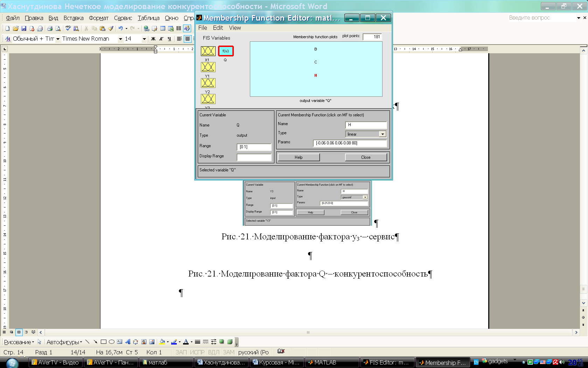Switch to FIS Editor taskbar button
This screenshot has width=588, height=368.
pyautogui.click(x=387, y=362)
